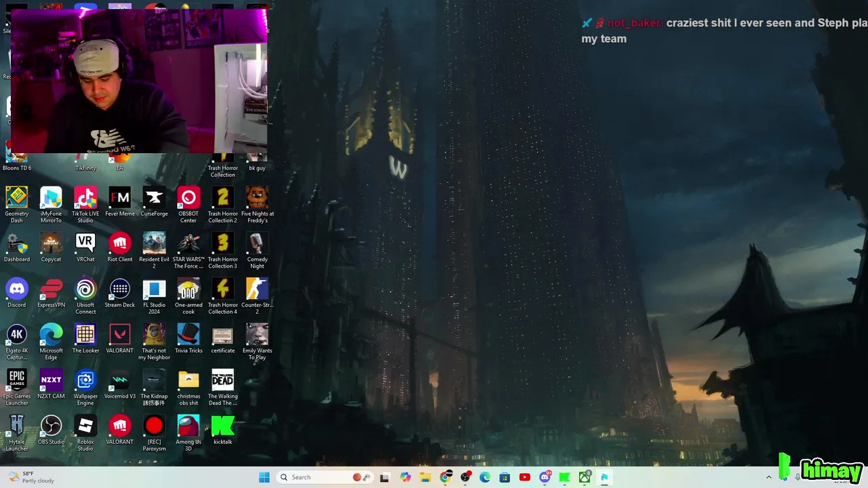Select the ExpressVPN desktop shortcut
Screen dimensions: 868x488
(51, 293)
